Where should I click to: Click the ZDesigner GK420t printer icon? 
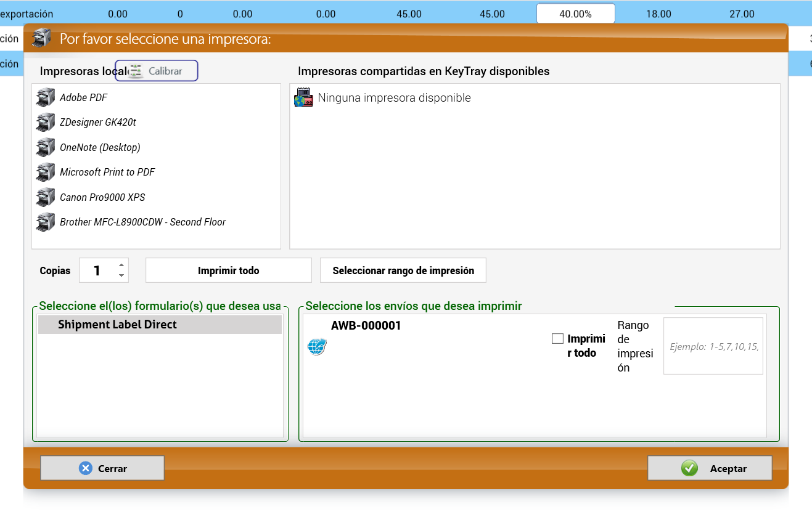(46, 122)
